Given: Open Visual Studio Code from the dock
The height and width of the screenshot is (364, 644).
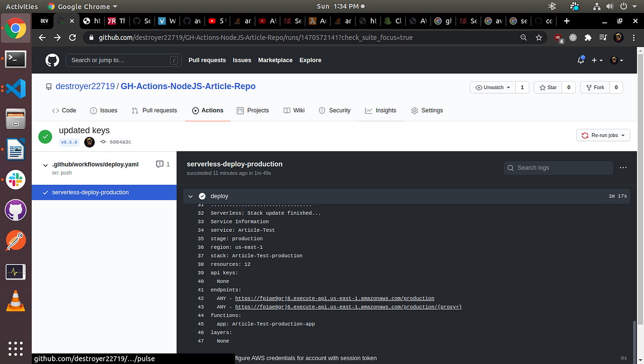Looking at the screenshot, I should tap(15, 89).
